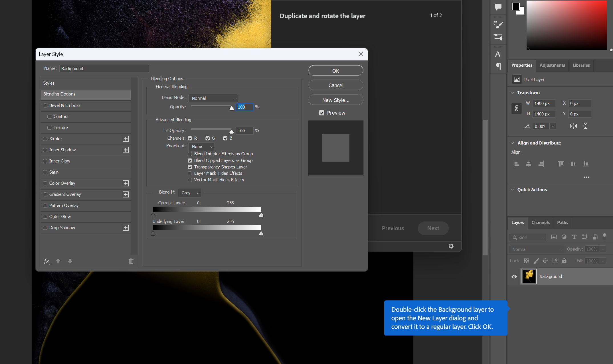Click the delete effect trash icon
The image size is (613, 364).
click(x=131, y=261)
